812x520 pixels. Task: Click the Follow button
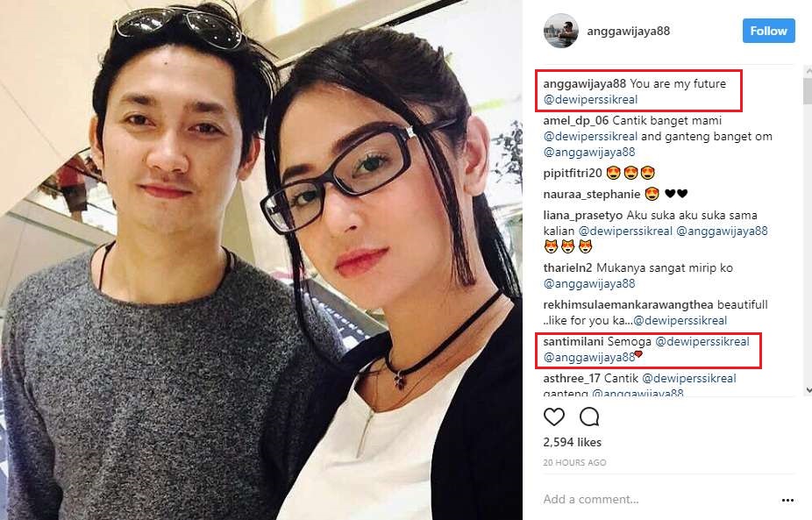click(x=768, y=31)
